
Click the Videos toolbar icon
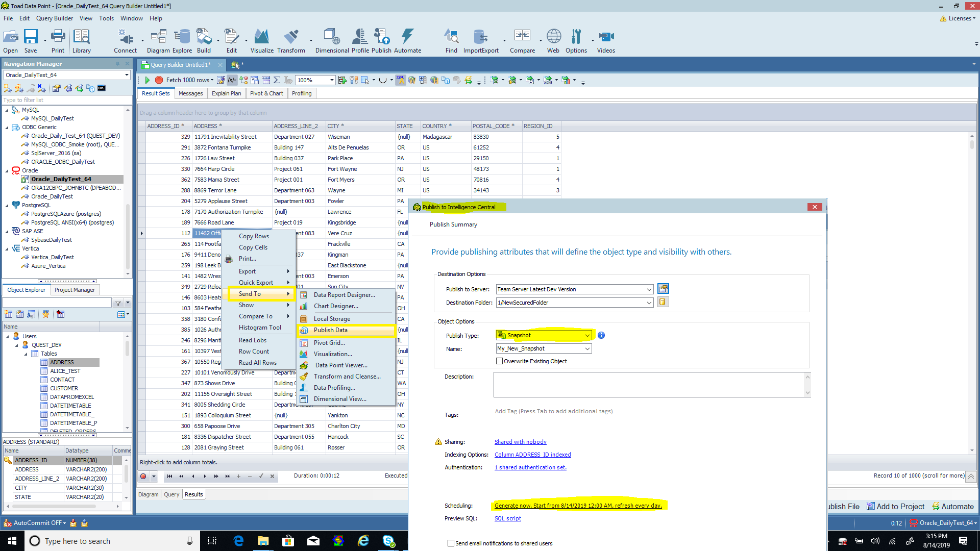(x=606, y=41)
